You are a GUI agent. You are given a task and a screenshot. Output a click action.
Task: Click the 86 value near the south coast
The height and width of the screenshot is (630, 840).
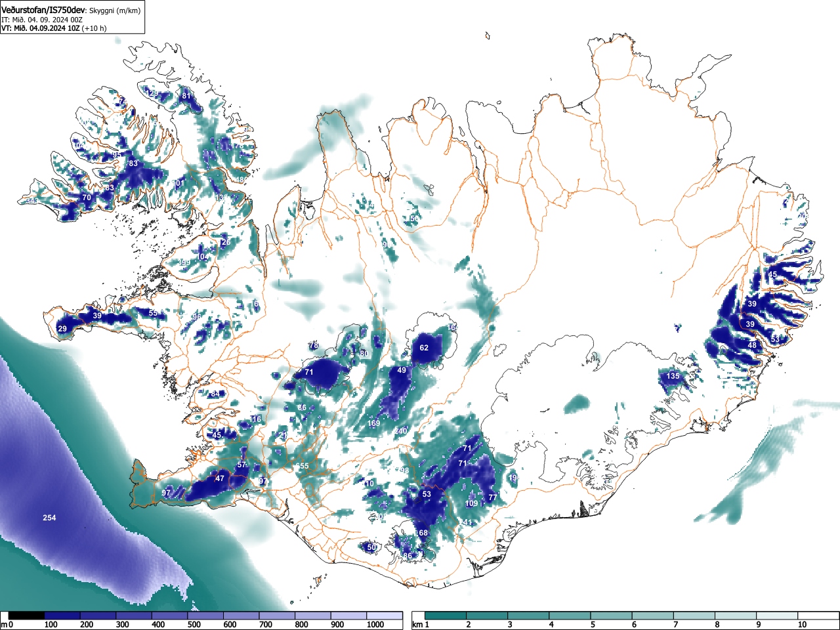(408, 556)
